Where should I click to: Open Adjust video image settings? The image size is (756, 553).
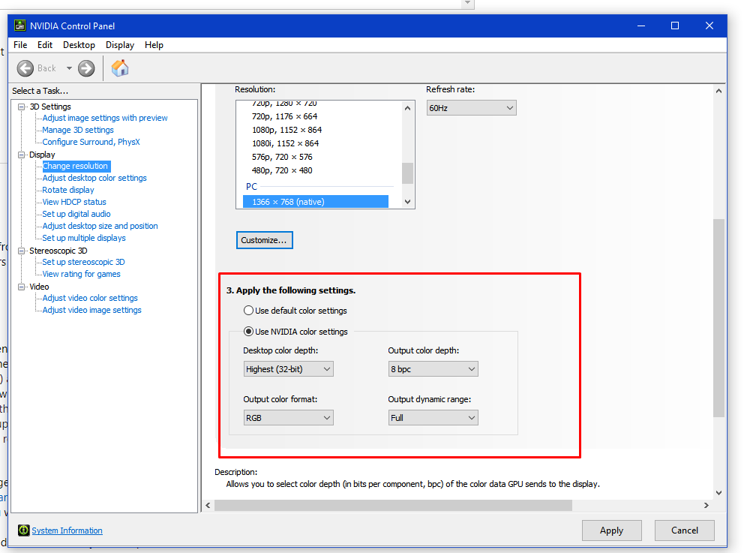point(91,311)
